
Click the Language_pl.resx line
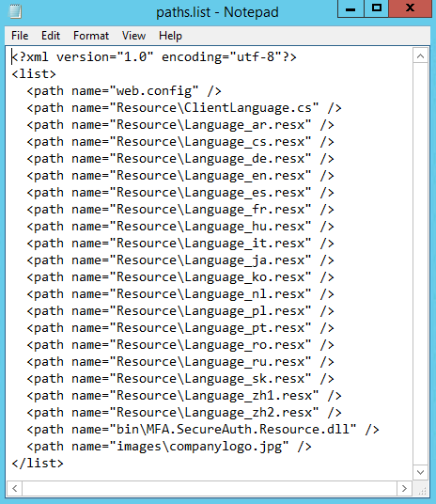pos(180,311)
